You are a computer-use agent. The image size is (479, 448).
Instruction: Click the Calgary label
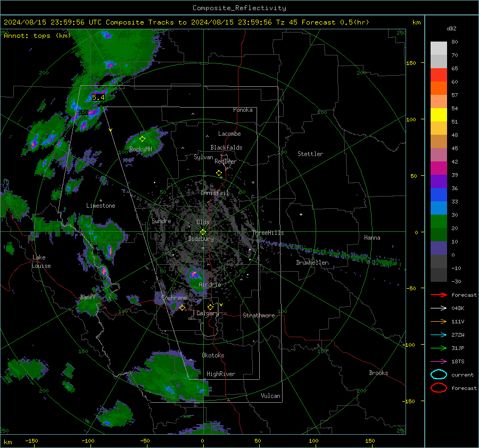(x=208, y=313)
